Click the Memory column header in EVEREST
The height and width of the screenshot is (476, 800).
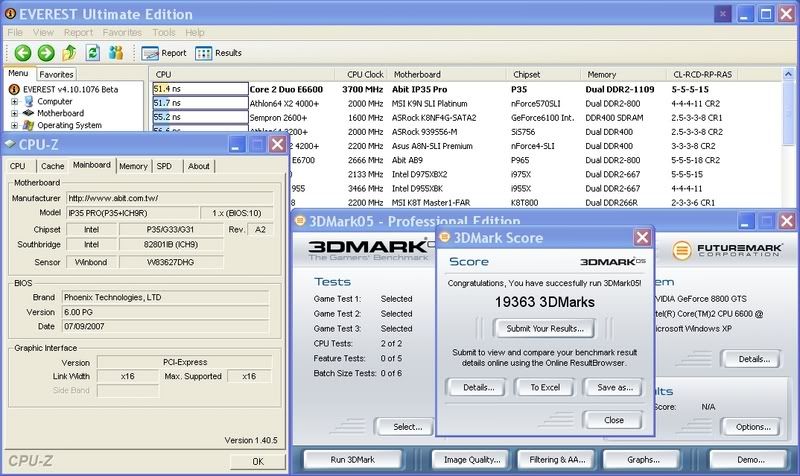coord(623,74)
